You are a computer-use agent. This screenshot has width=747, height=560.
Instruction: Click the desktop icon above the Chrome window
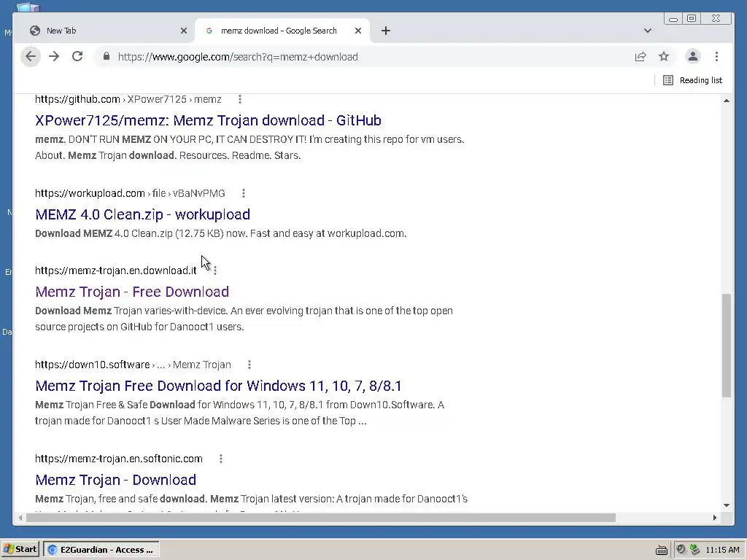(x=28, y=7)
